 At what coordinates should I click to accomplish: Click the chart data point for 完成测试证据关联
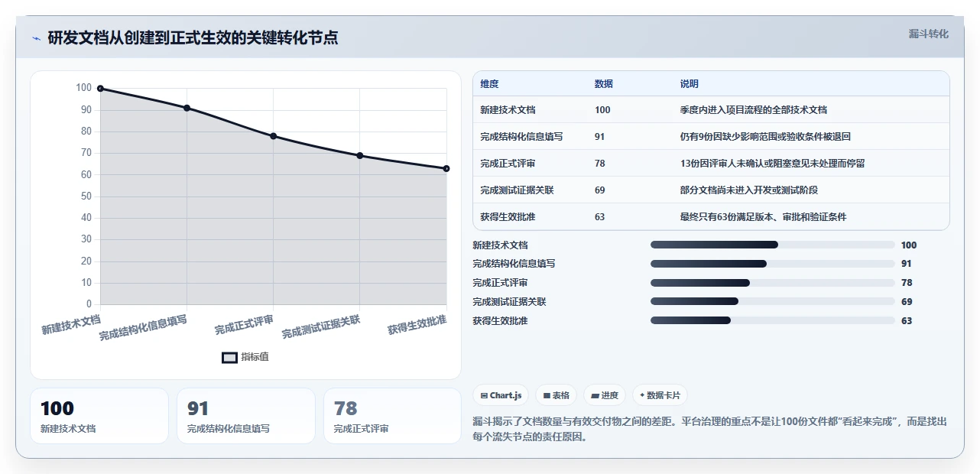tap(360, 155)
